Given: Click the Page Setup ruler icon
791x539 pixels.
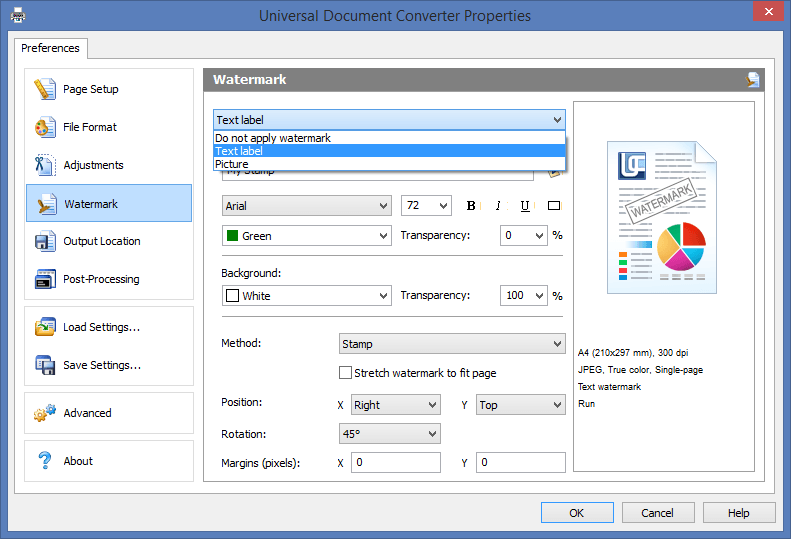Looking at the screenshot, I should pyautogui.click(x=45, y=89).
